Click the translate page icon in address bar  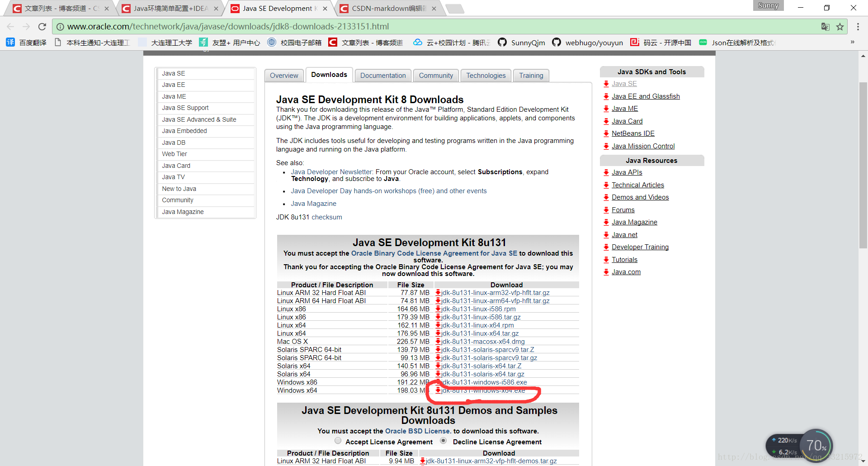click(825, 27)
